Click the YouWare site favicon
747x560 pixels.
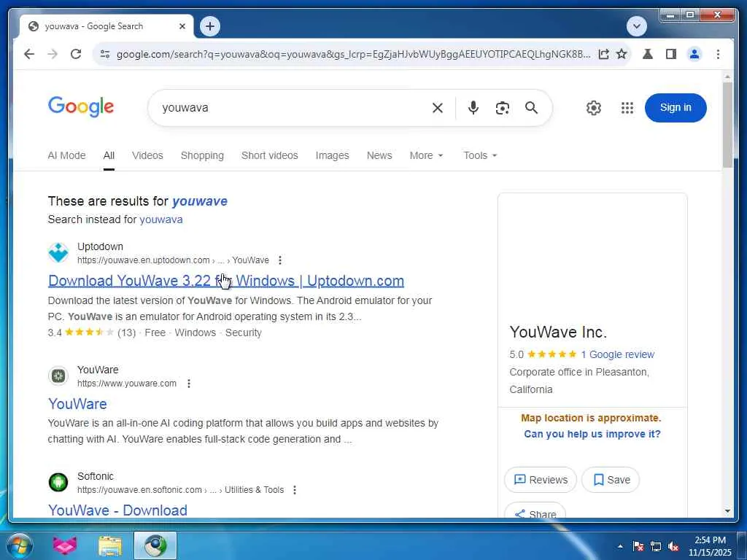pyautogui.click(x=58, y=376)
